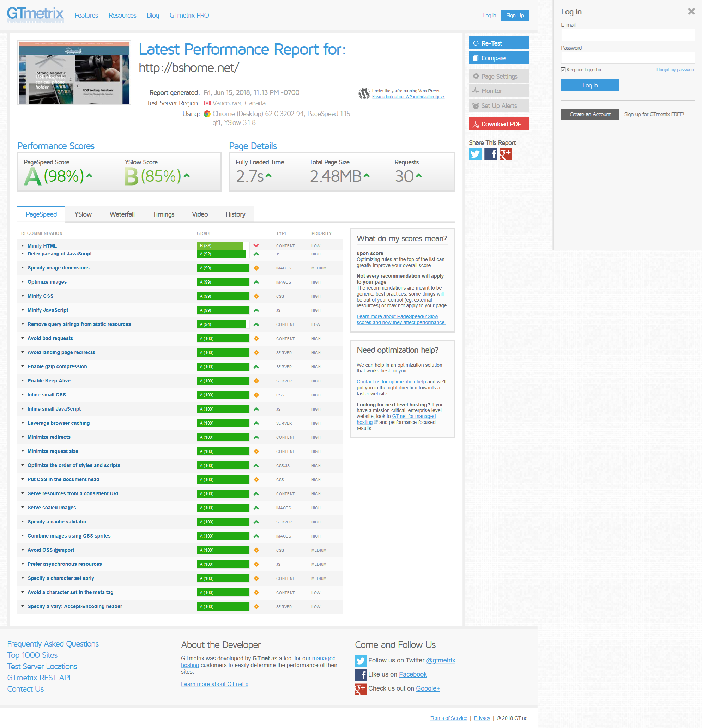Viewport: 702px width, 728px height.
Task: Click the Compare button
Action: (x=498, y=58)
